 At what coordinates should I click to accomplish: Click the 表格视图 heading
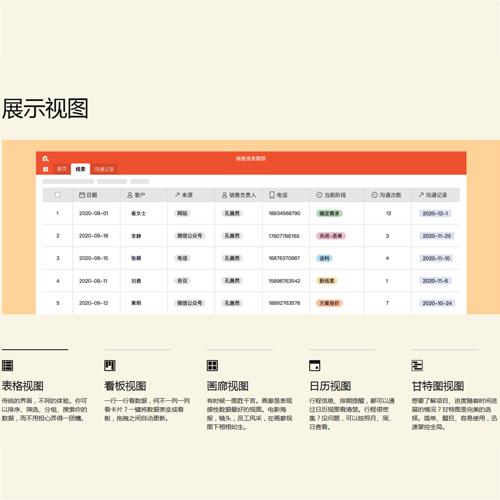click(x=23, y=386)
